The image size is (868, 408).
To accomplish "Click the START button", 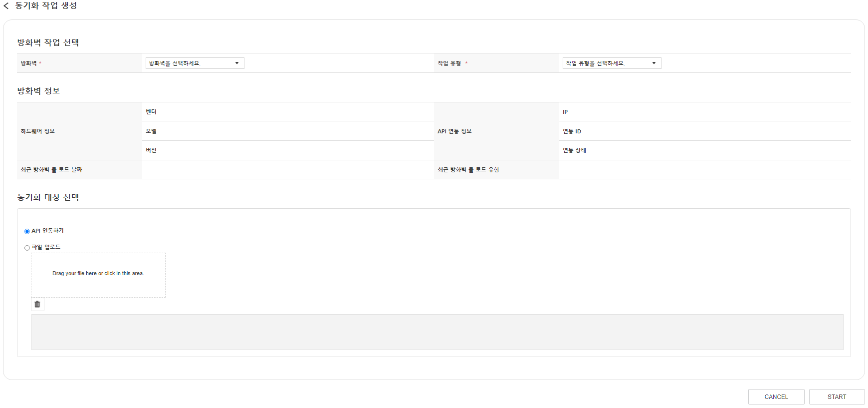I will (x=837, y=397).
